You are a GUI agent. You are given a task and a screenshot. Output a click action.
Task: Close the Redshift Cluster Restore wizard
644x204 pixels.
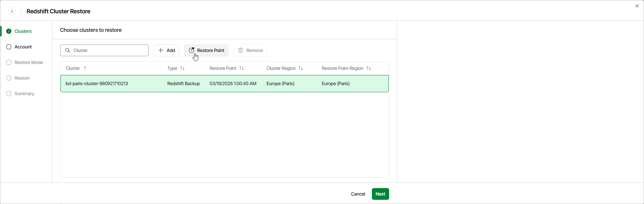tap(637, 6)
